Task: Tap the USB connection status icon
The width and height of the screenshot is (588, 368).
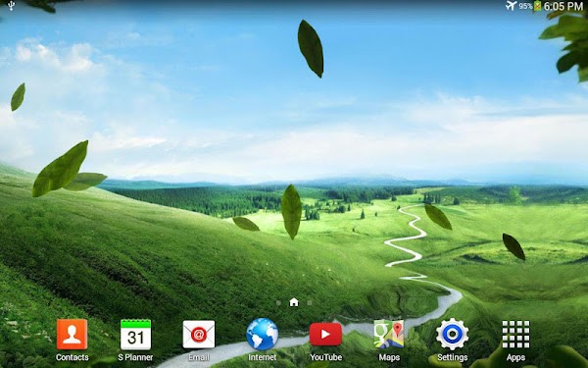Action: [x=11, y=5]
